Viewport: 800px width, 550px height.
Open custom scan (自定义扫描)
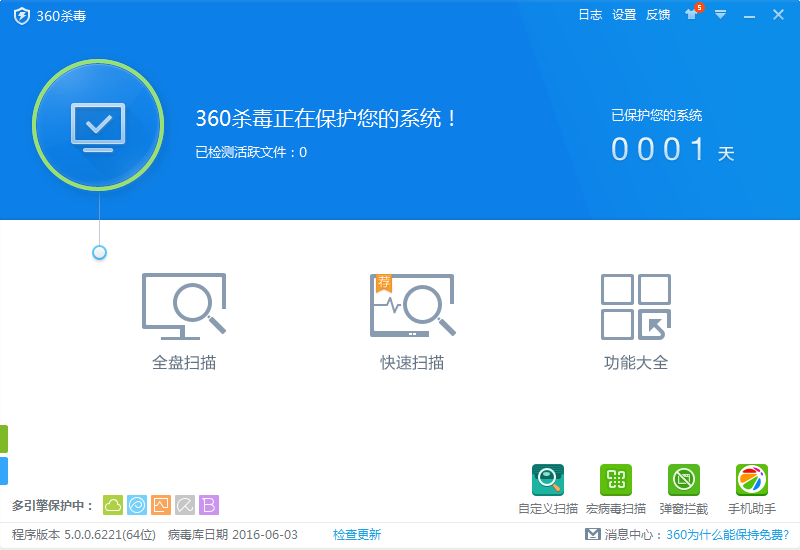pyautogui.click(x=548, y=481)
